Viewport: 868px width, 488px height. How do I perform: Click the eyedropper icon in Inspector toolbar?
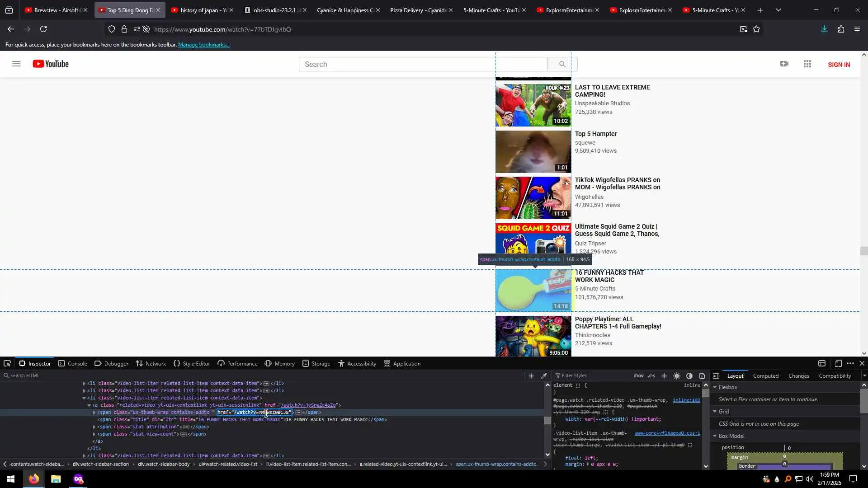544,376
